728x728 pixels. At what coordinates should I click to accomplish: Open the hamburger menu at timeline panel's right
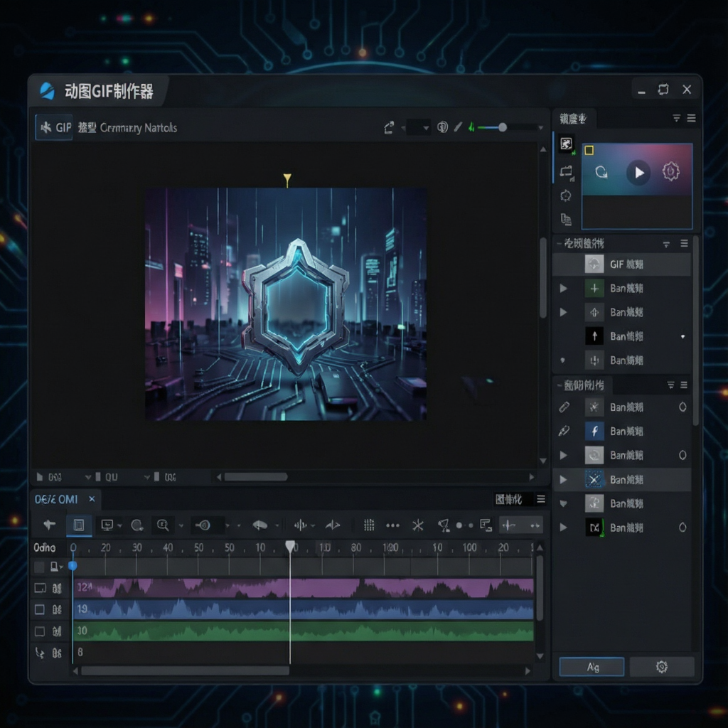tap(541, 498)
